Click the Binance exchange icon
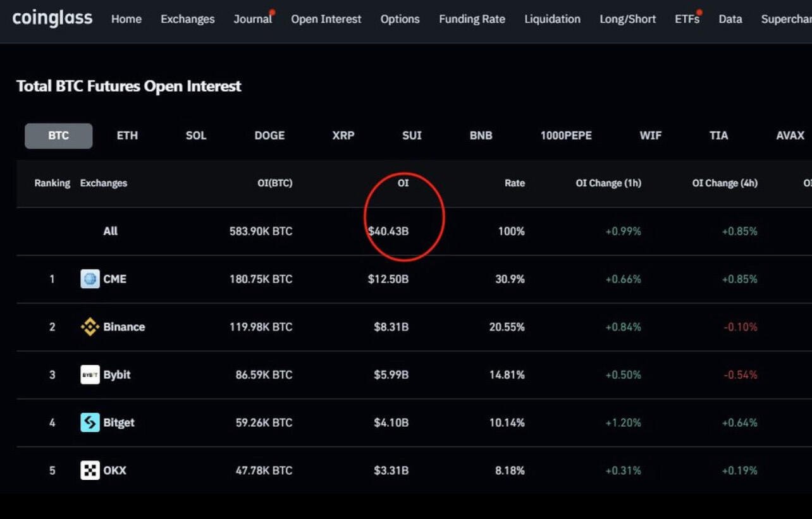The height and width of the screenshot is (519, 812). click(x=90, y=327)
